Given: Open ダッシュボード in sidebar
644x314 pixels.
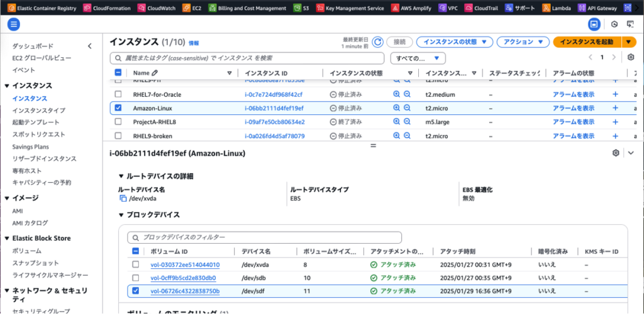Looking at the screenshot, I should point(33,46).
